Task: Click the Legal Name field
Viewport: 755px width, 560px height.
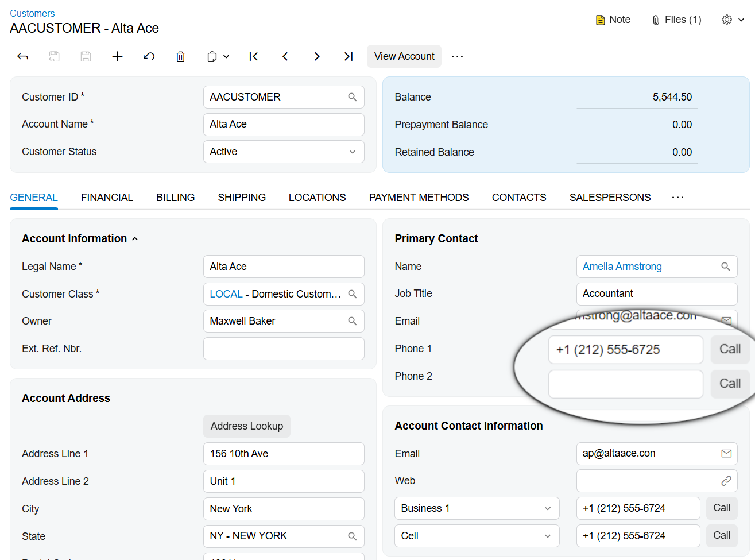Action: [x=284, y=267]
